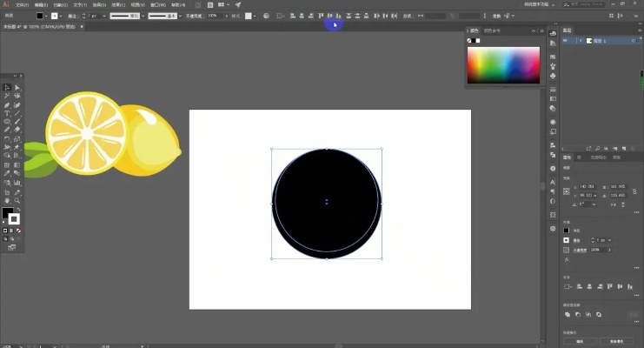This screenshot has width=644, height=348.
Task: Open stroke weight dropdown in control bar
Action: [104, 16]
